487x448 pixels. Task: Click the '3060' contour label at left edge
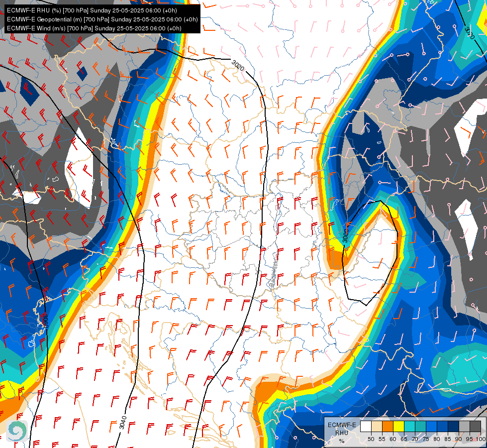(45, 321)
